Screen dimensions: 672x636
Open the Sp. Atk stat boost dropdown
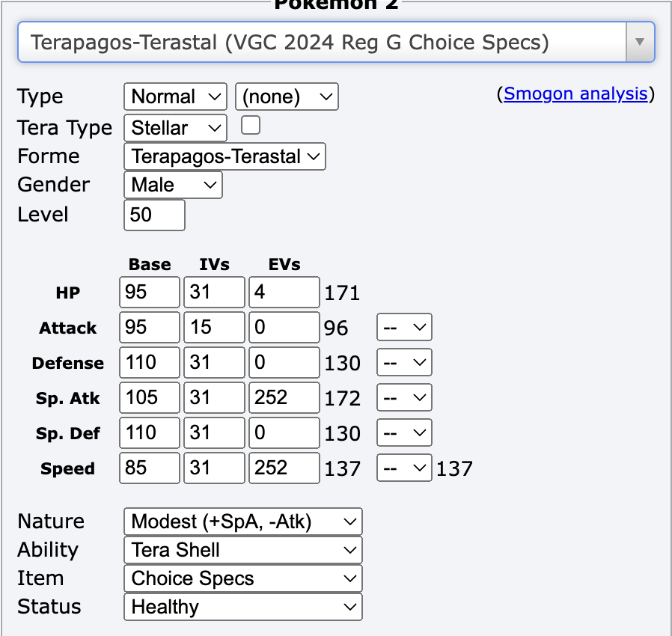click(404, 397)
